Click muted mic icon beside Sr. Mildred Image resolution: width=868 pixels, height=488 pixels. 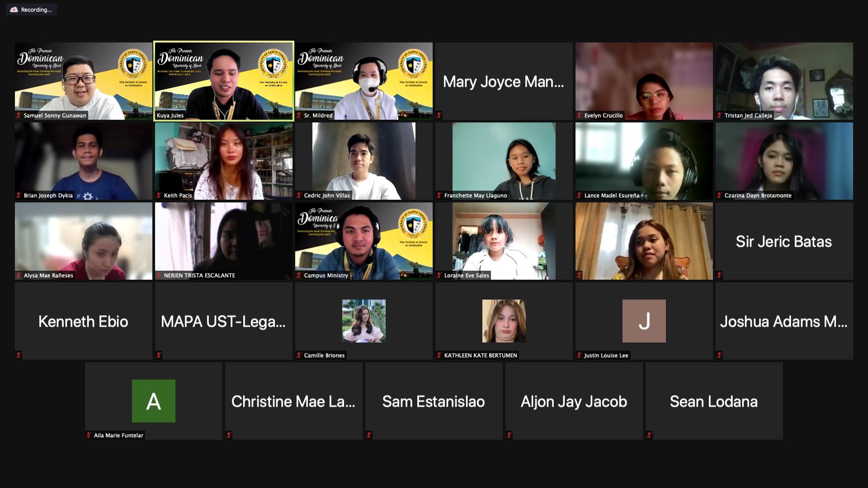(x=299, y=116)
